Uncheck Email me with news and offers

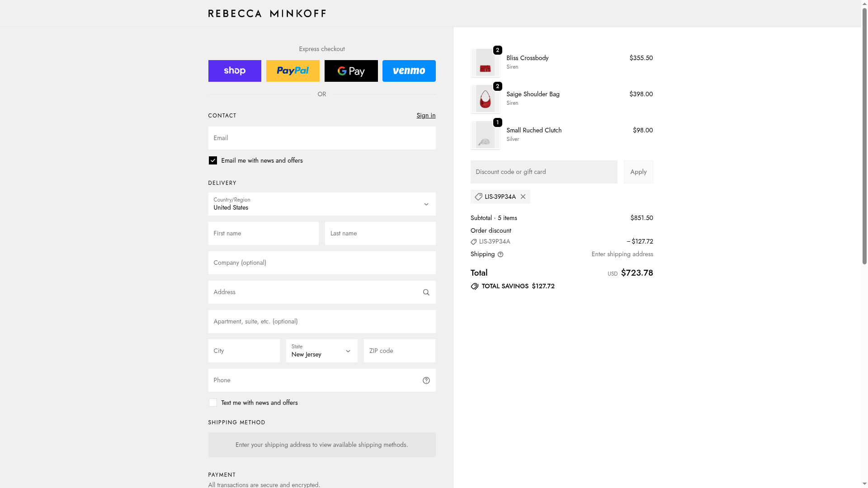tap(213, 160)
